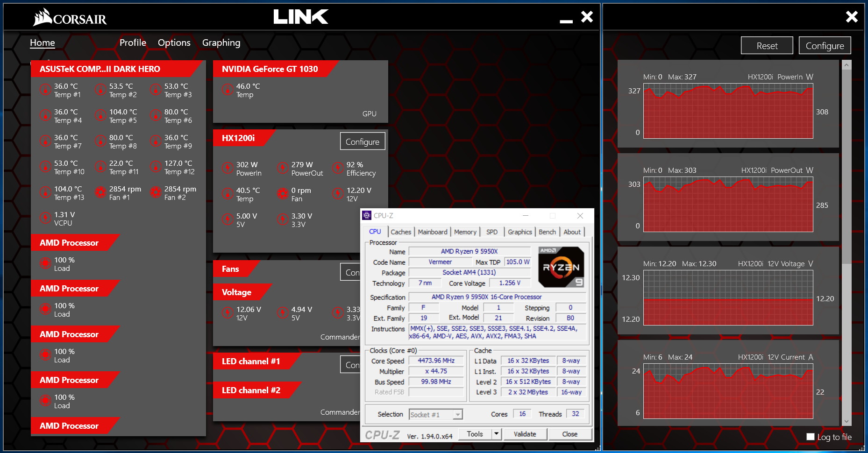Open the Socket #1 selection dropdown

point(458,415)
